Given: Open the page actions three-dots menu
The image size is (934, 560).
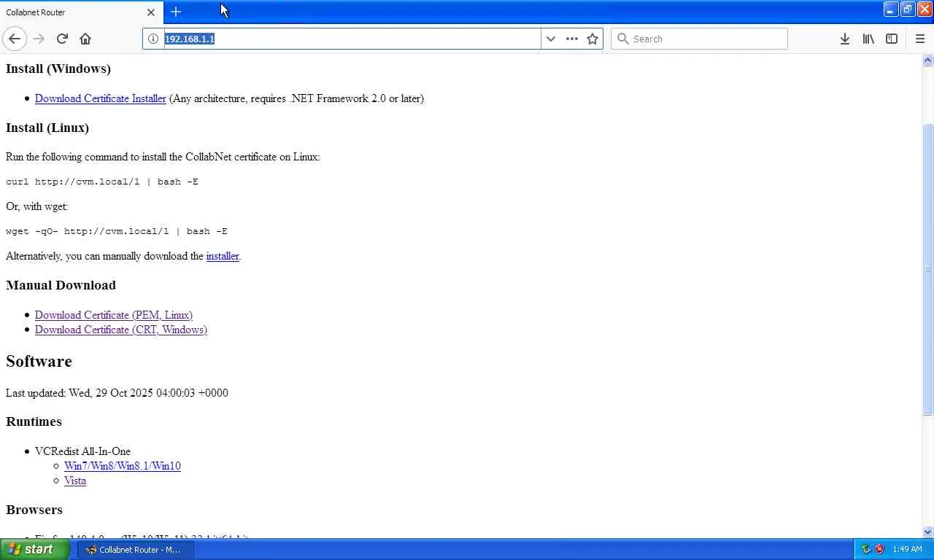Looking at the screenshot, I should [572, 39].
